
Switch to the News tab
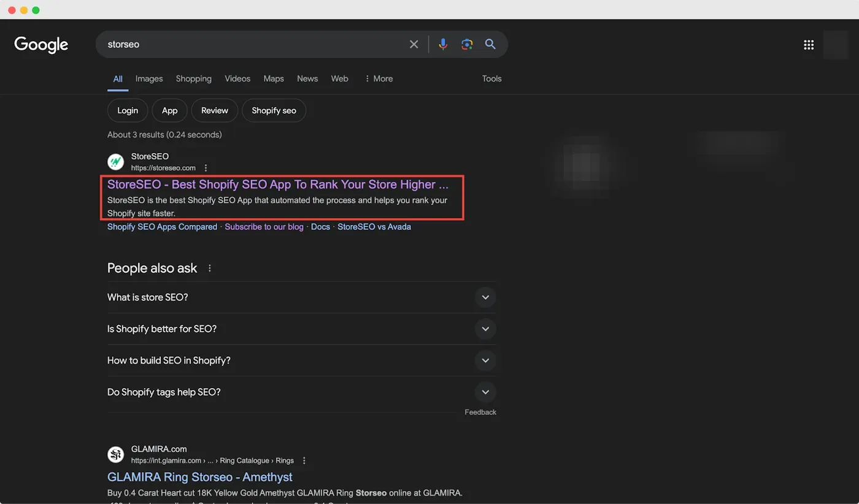coord(307,78)
